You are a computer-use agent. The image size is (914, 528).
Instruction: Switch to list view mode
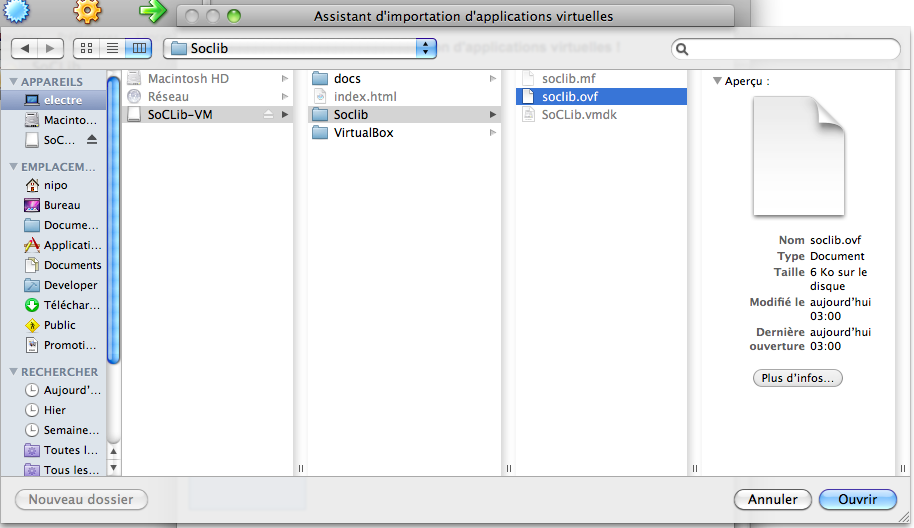[x=113, y=48]
